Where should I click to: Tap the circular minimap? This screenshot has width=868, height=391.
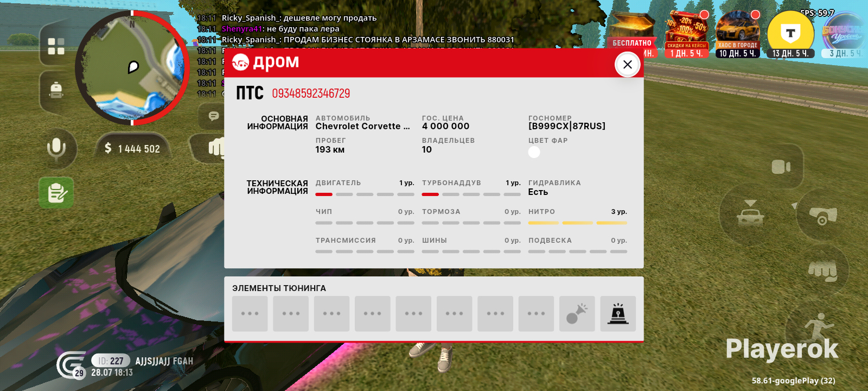click(132, 67)
